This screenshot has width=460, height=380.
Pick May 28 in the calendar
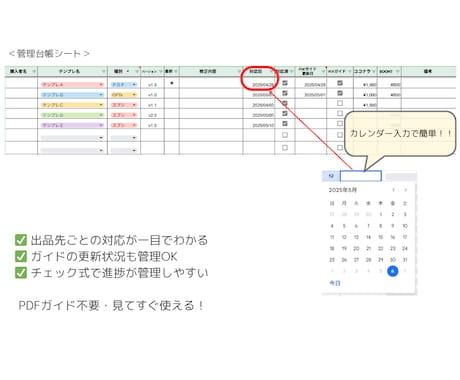(368, 260)
